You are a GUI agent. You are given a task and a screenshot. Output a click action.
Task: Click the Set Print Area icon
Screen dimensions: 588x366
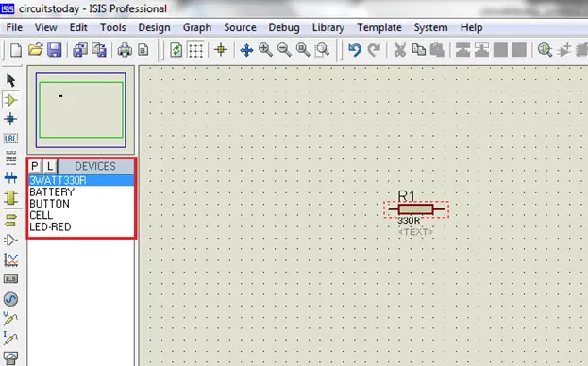143,50
